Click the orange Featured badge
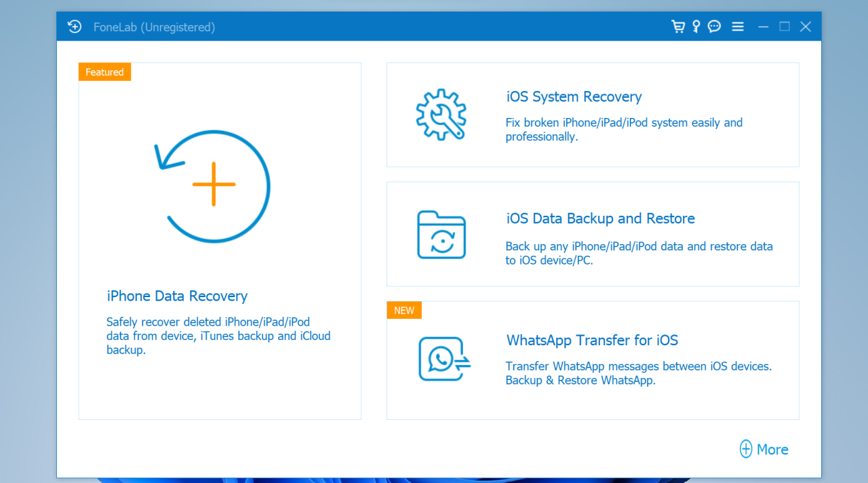 coord(104,72)
